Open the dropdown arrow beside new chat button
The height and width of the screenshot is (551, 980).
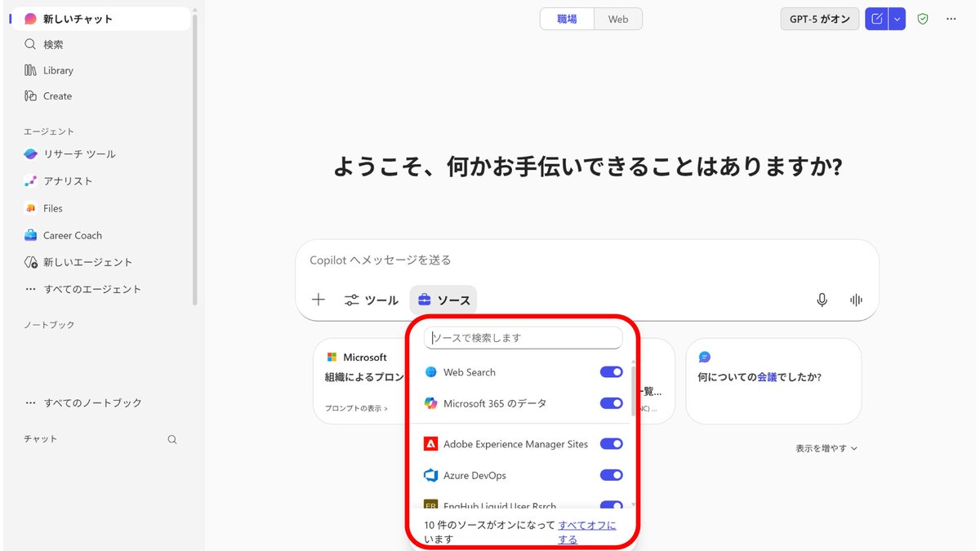[898, 19]
